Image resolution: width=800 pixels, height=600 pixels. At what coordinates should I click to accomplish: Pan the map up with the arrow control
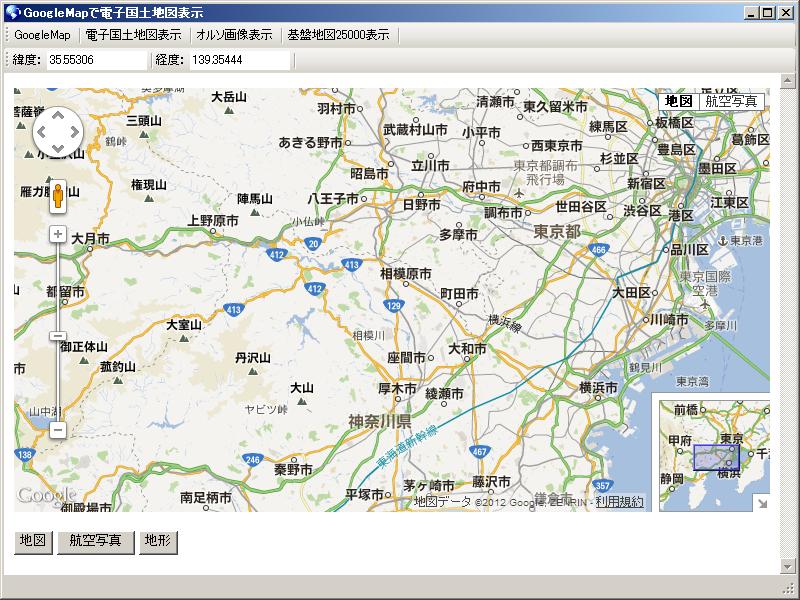58,115
